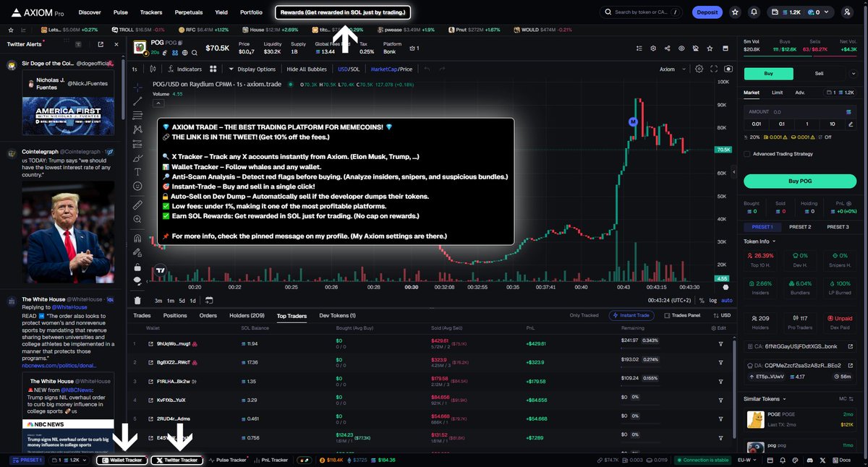Open X social icon in bottom bar

pos(822,460)
